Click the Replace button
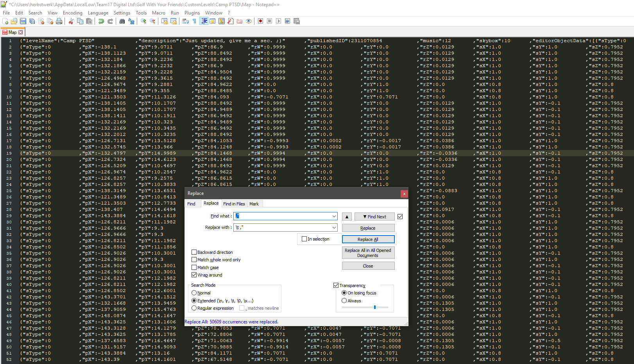Viewport: 634px width, 364px height. pos(368,228)
